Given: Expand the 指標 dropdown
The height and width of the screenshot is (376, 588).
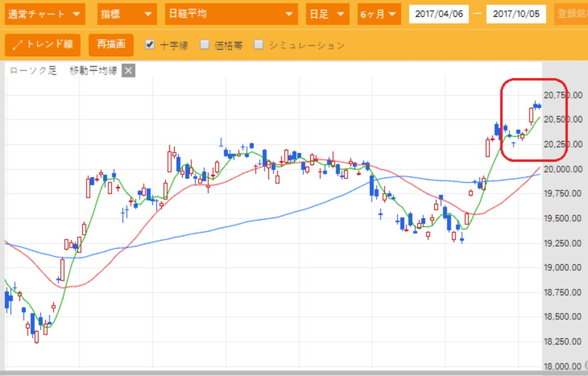Looking at the screenshot, I should pyautogui.click(x=127, y=14).
